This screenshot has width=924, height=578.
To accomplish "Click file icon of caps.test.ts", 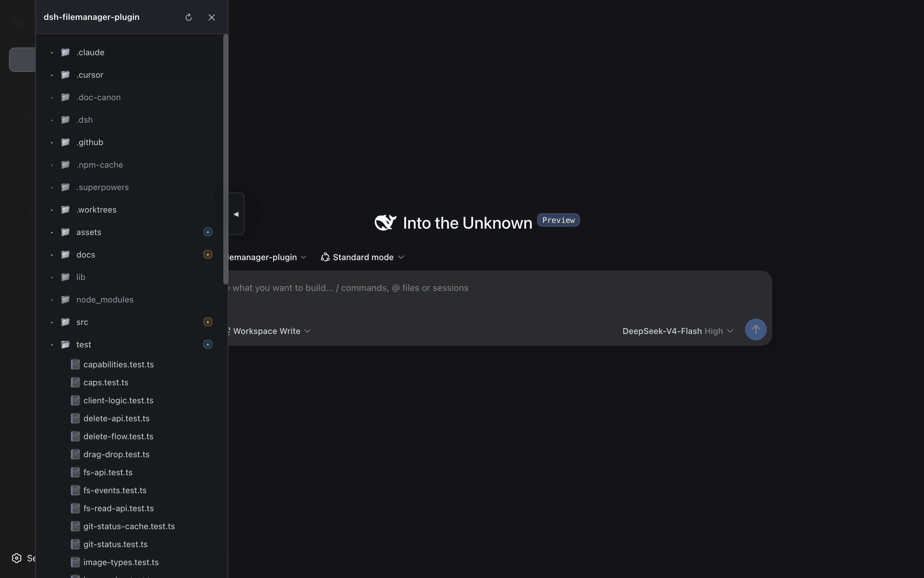I will pyautogui.click(x=75, y=382).
